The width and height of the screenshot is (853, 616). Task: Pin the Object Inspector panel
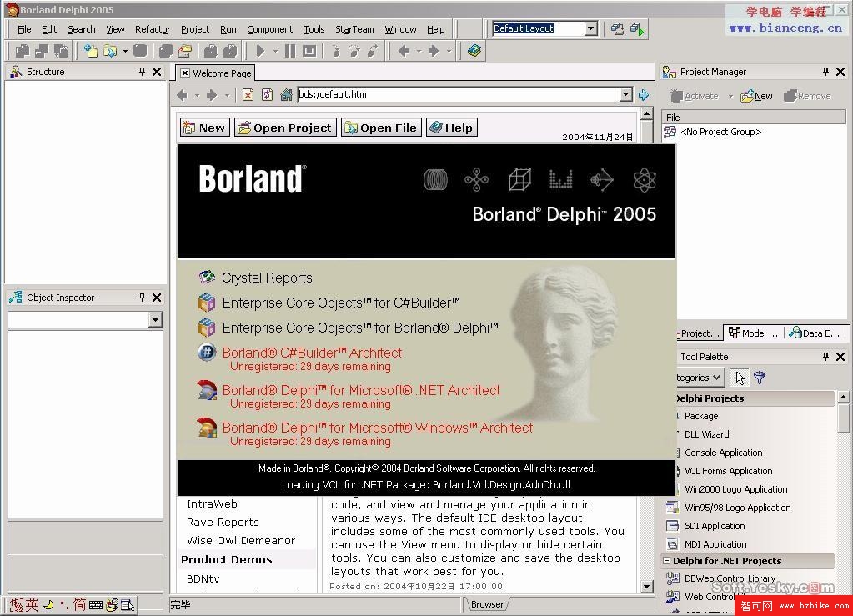(x=142, y=298)
